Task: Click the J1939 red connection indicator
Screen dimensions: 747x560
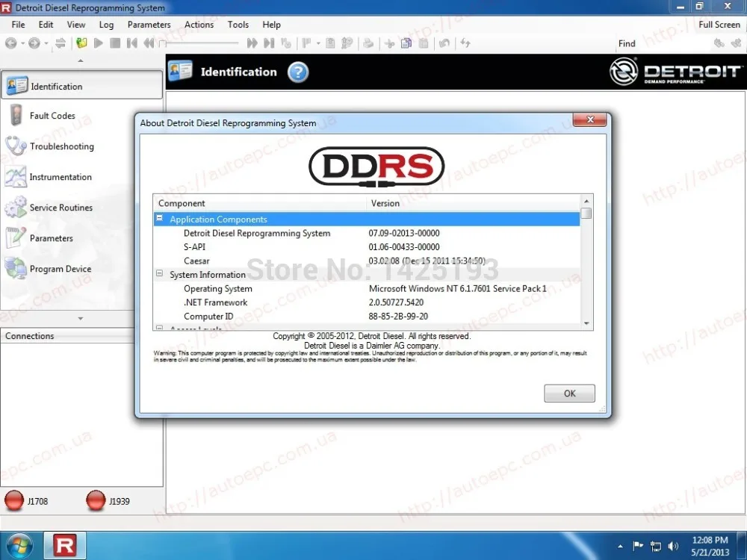Action: (x=96, y=500)
